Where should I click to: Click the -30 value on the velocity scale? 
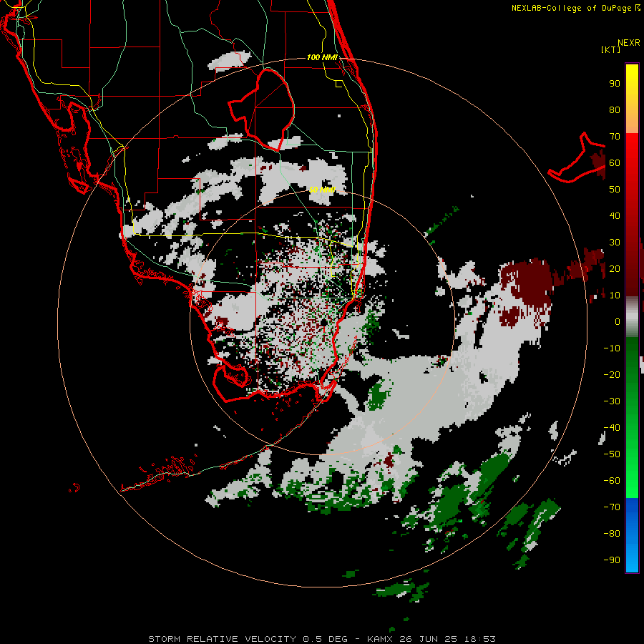[x=612, y=401]
